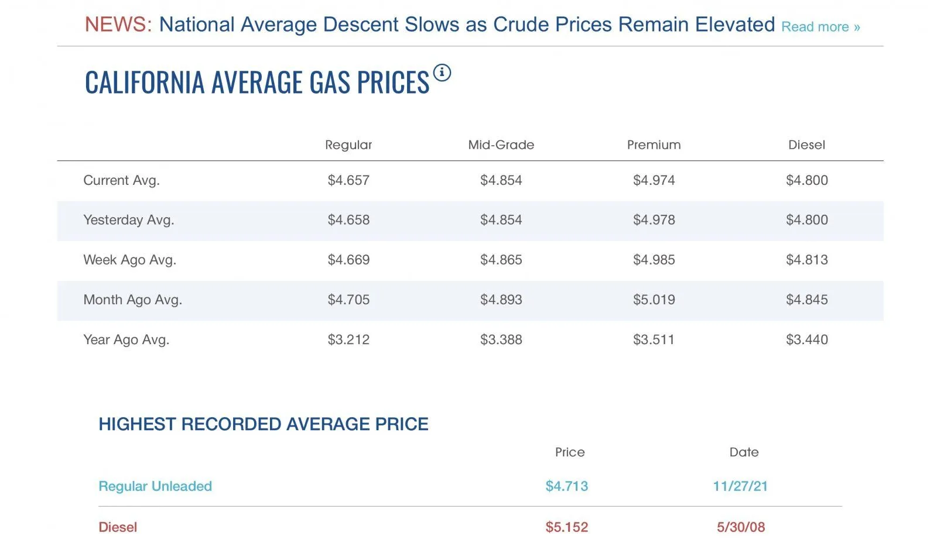This screenshot has height=560, width=937.
Task: Click the Regular Unleaded record label
Action: [155, 486]
